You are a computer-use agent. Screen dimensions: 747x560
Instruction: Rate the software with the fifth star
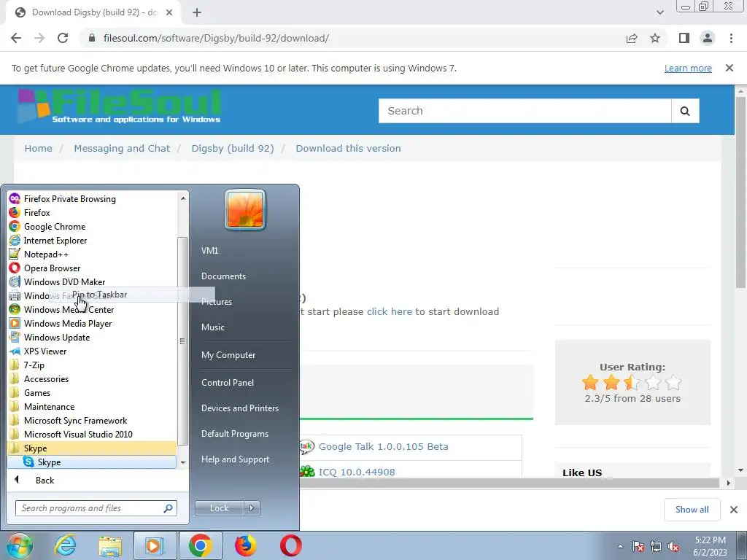coord(673,382)
